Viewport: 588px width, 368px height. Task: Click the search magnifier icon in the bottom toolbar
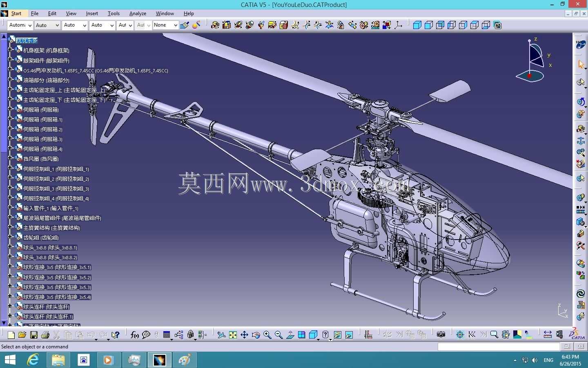(494, 335)
